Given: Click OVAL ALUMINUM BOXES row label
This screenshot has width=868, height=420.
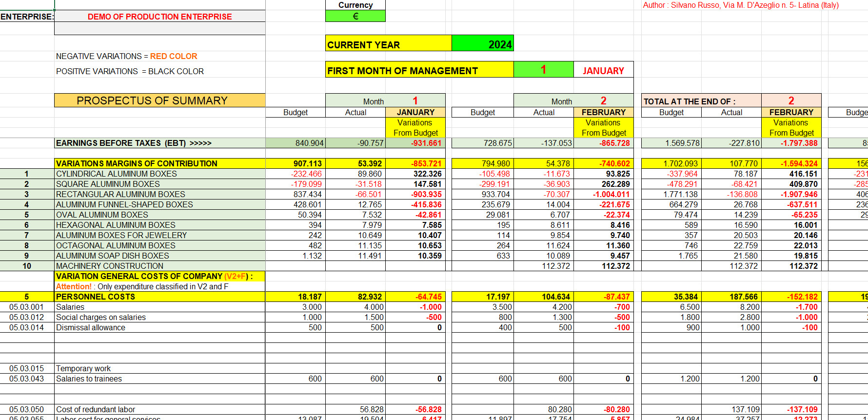Looking at the screenshot, I should click(x=159, y=215).
